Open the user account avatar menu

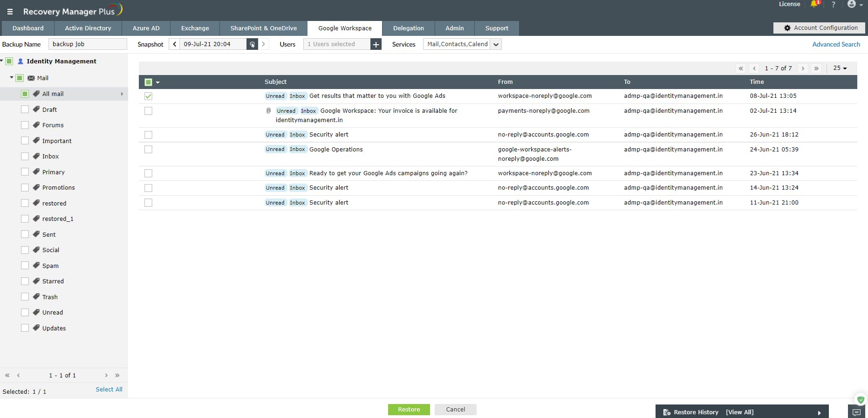click(855, 4)
